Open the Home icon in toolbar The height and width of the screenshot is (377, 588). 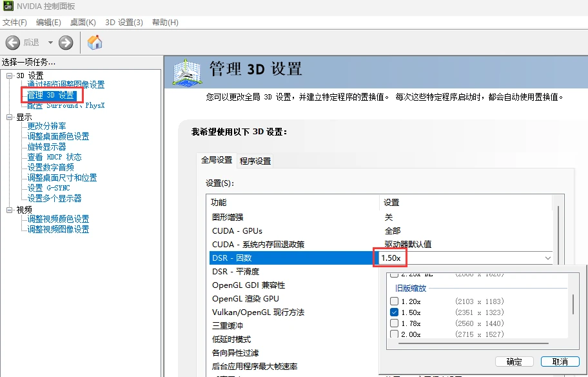point(95,42)
